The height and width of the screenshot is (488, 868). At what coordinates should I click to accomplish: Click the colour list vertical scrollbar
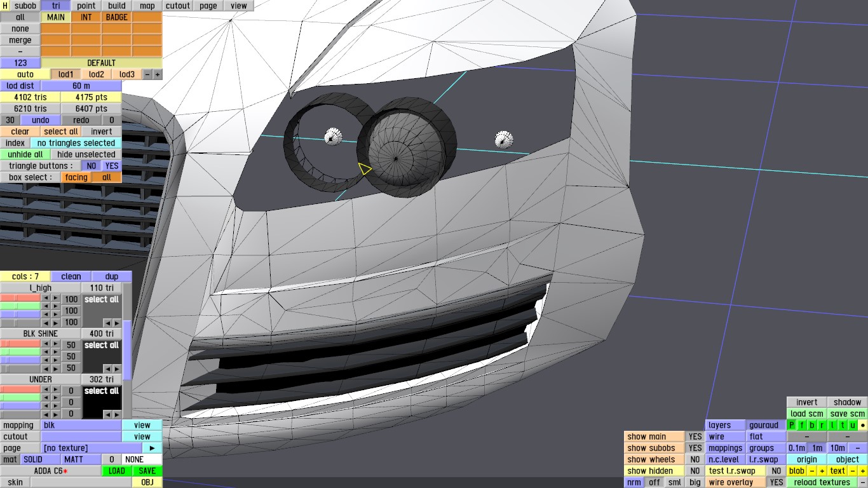127,351
